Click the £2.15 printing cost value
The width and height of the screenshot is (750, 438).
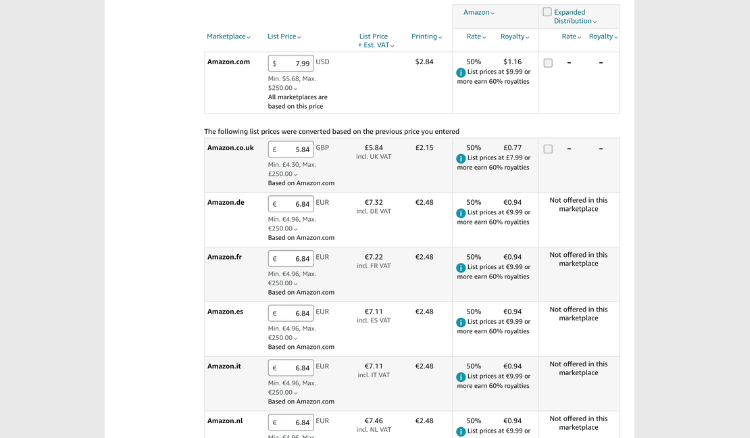point(424,148)
